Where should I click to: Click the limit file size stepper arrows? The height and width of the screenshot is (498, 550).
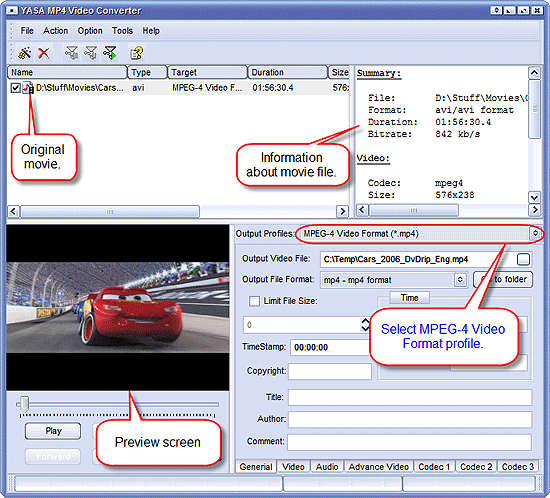[365, 325]
